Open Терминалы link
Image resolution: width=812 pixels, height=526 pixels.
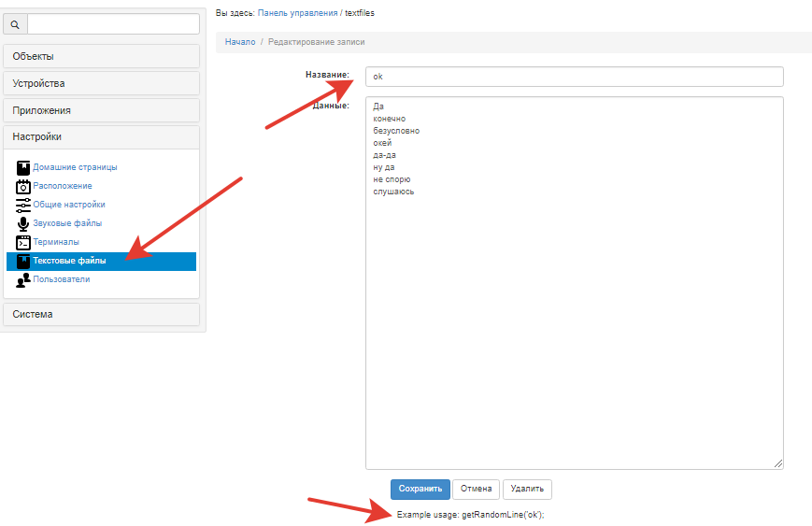(x=56, y=242)
